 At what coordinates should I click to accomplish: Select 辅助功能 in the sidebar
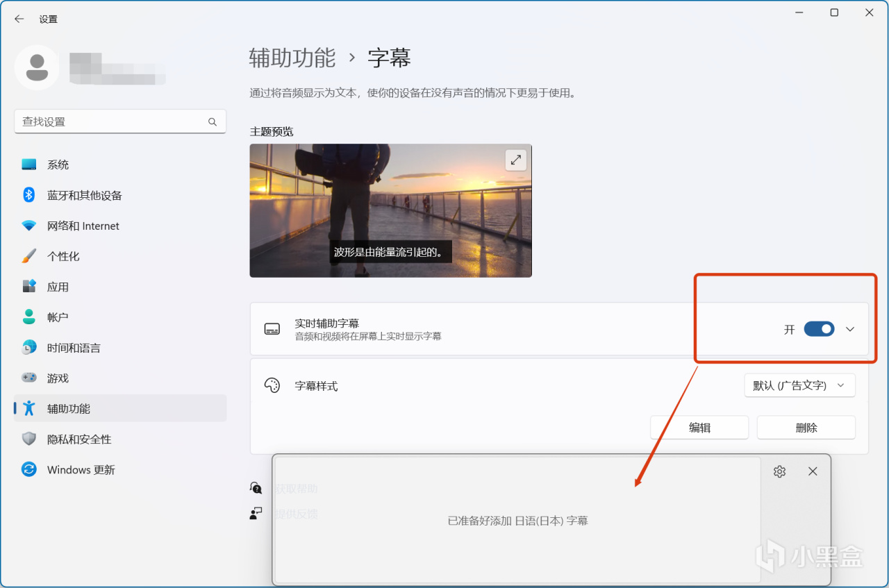(120, 409)
